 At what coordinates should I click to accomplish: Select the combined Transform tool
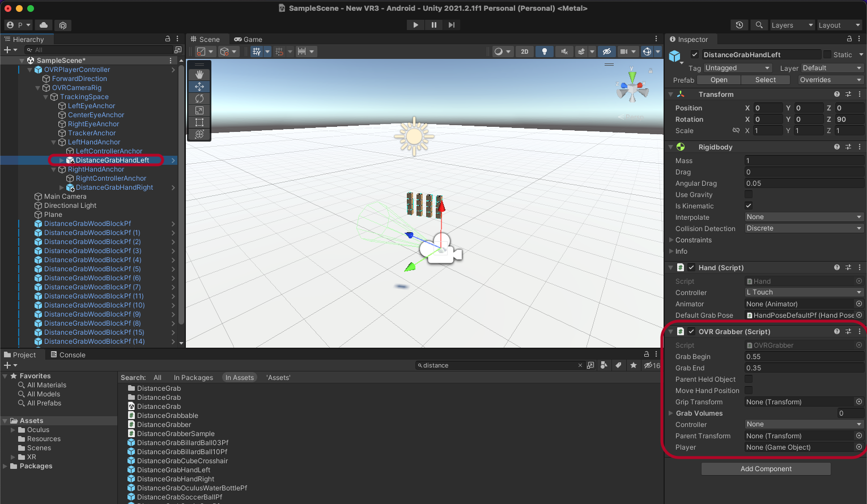pos(199,134)
